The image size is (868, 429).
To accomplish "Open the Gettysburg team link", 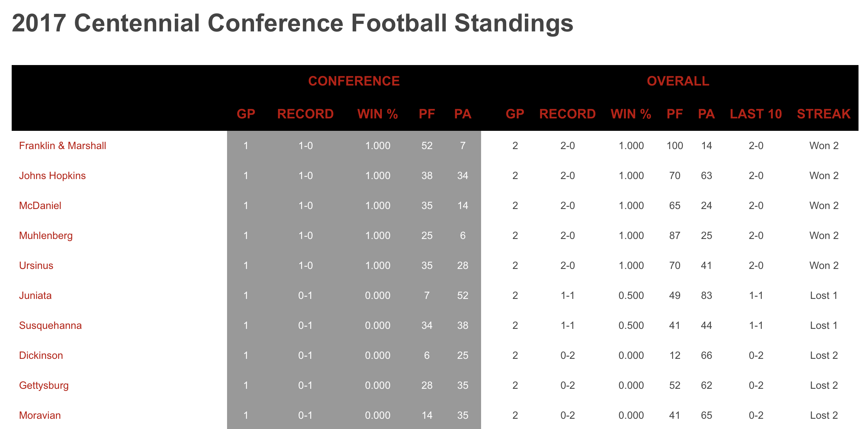I will click(x=44, y=386).
